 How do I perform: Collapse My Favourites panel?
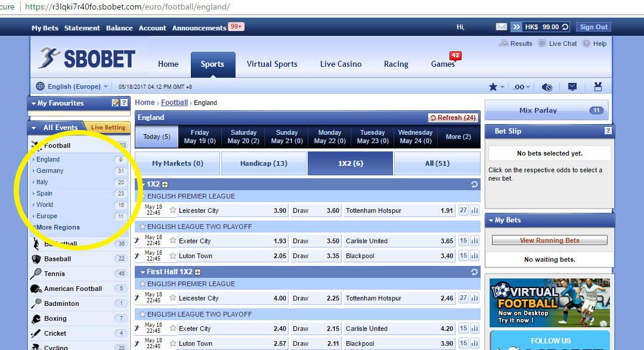33,103
